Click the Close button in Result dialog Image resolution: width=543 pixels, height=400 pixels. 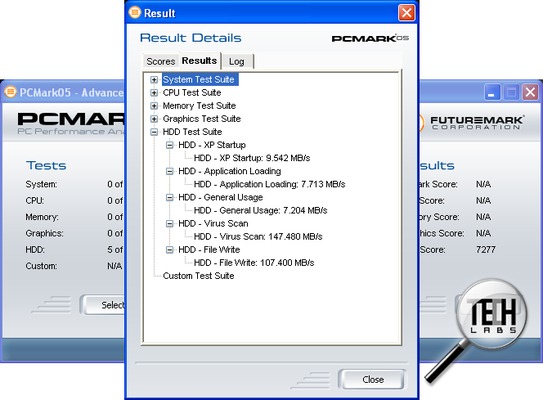click(x=373, y=380)
